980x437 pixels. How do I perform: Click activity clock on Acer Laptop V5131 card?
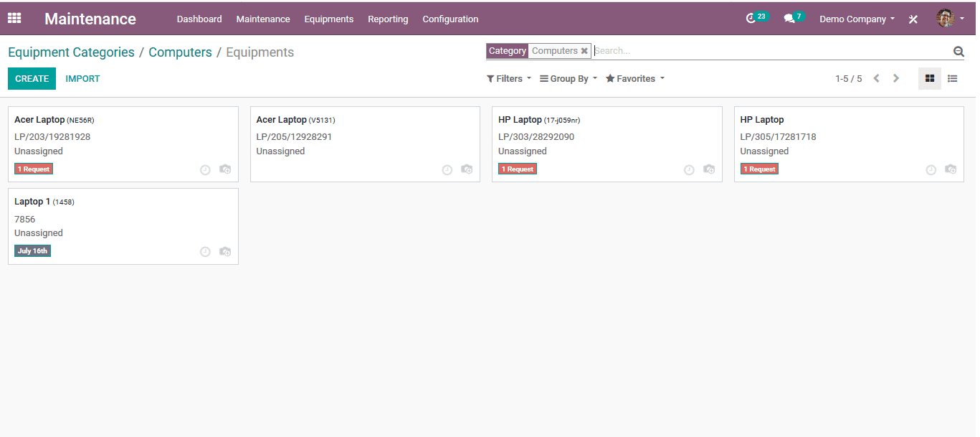pos(447,170)
